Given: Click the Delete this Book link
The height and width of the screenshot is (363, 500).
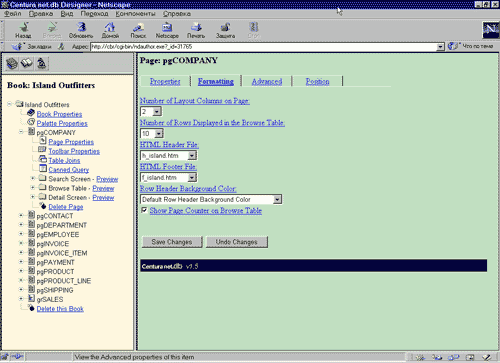Looking at the screenshot, I should (x=60, y=309).
